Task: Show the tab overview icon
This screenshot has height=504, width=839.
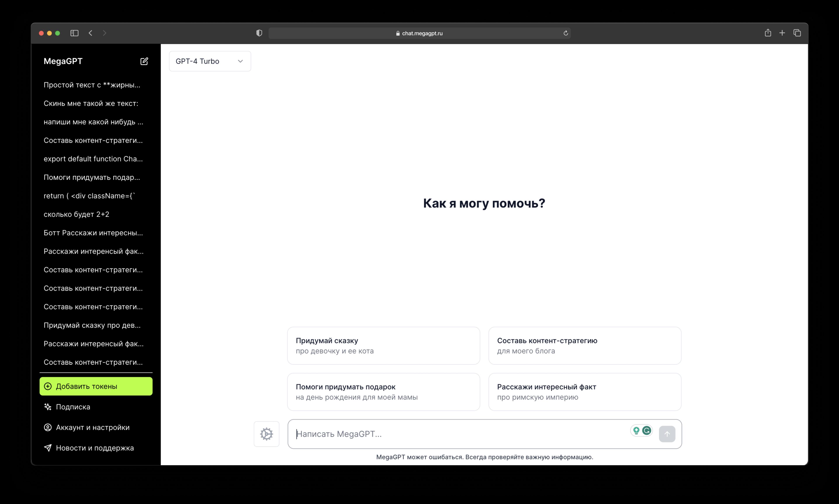Action: point(797,33)
